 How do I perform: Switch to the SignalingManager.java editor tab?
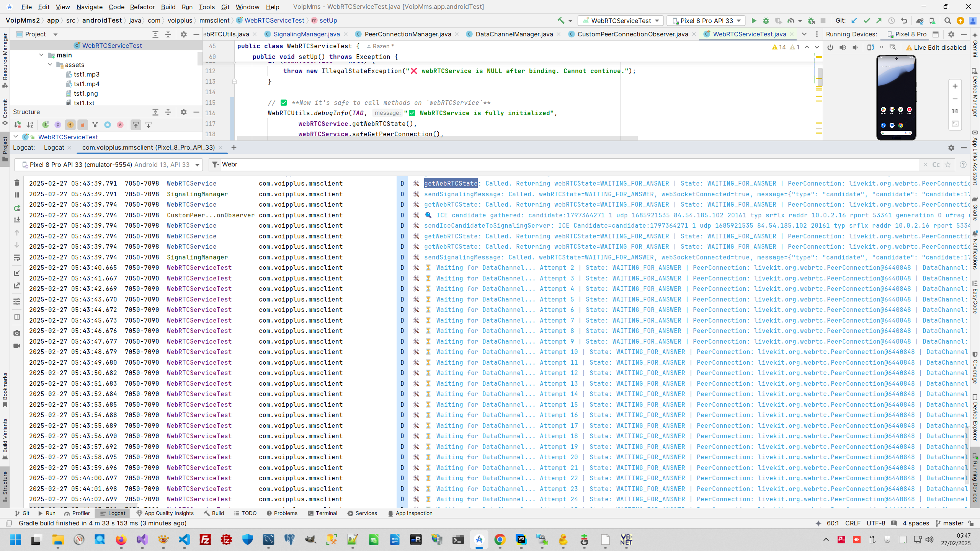click(x=306, y=34)
